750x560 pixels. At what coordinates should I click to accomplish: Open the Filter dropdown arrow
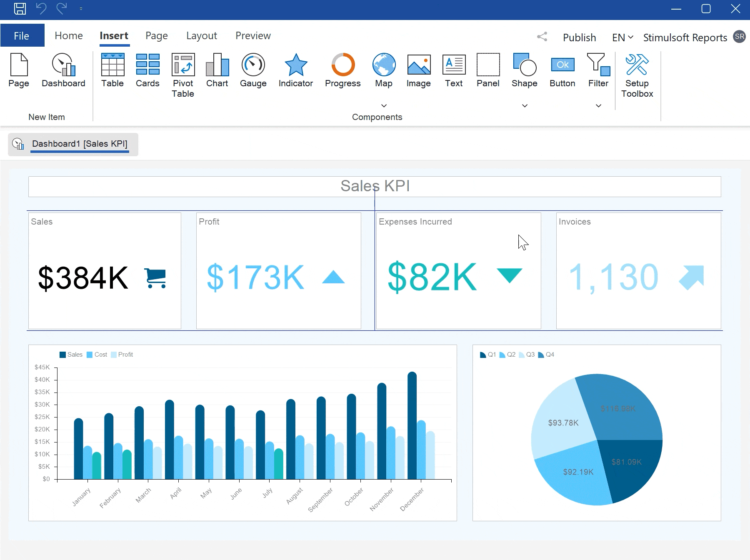coord(598,106)
